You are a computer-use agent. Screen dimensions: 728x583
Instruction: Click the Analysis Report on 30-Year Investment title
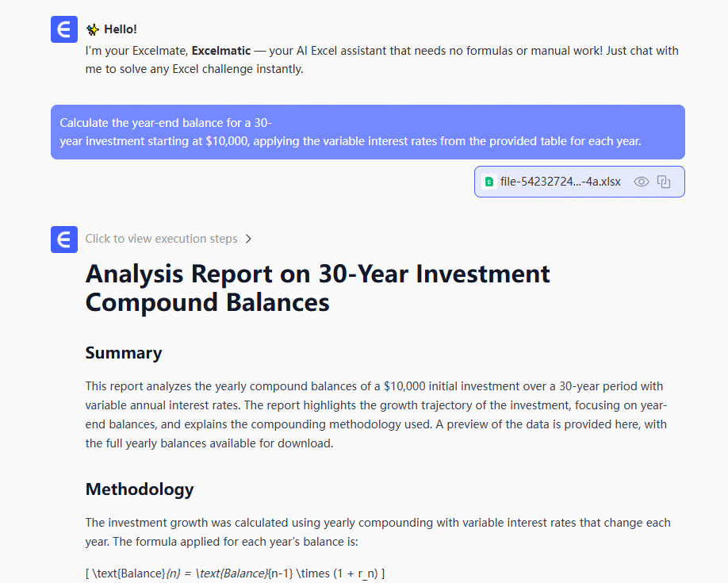coord(317,274)
